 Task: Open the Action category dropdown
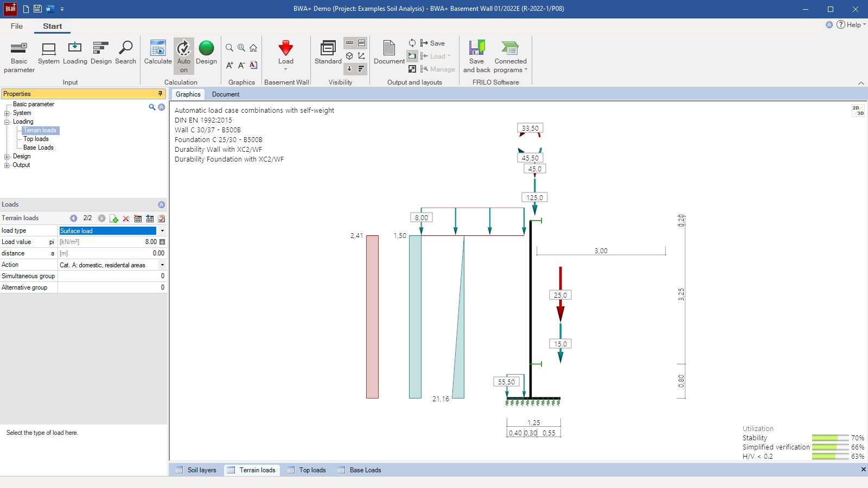click(162, 265)
